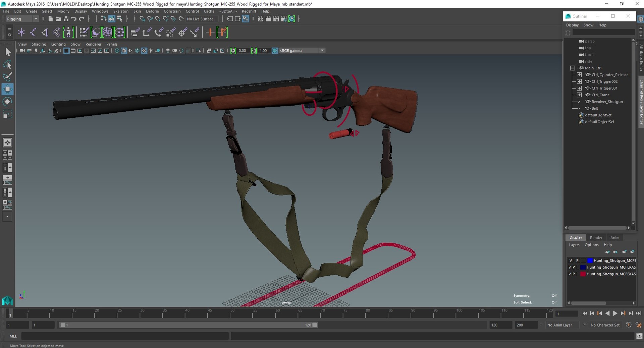Screen dimensions: 644x348
Task: Select Belt node in the Outliner
Action: [595, 108]
